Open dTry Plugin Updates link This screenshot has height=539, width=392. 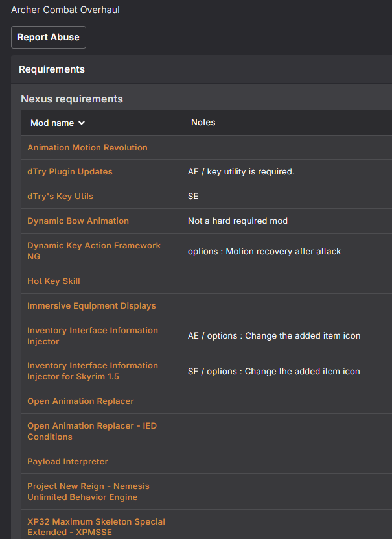tap(70, 171)
